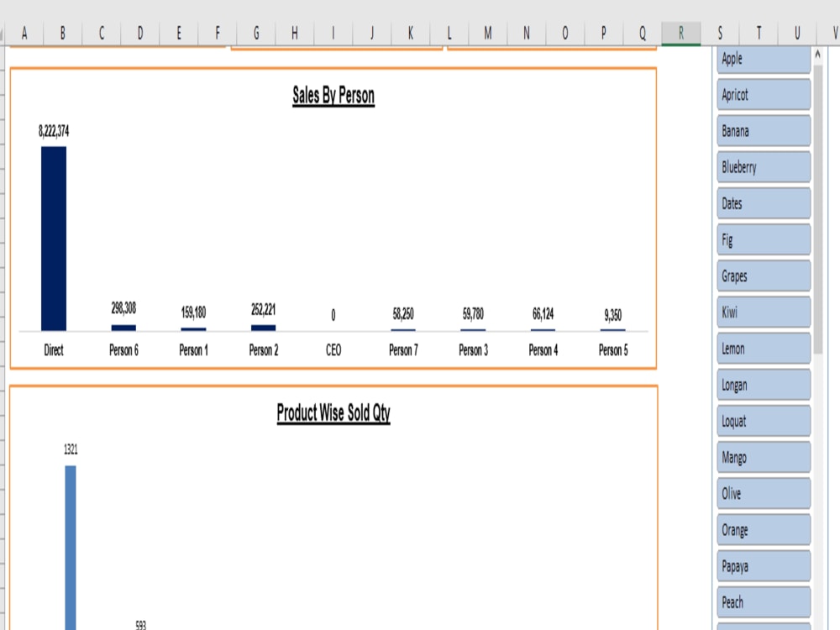Select column L header

coord(449,34)
